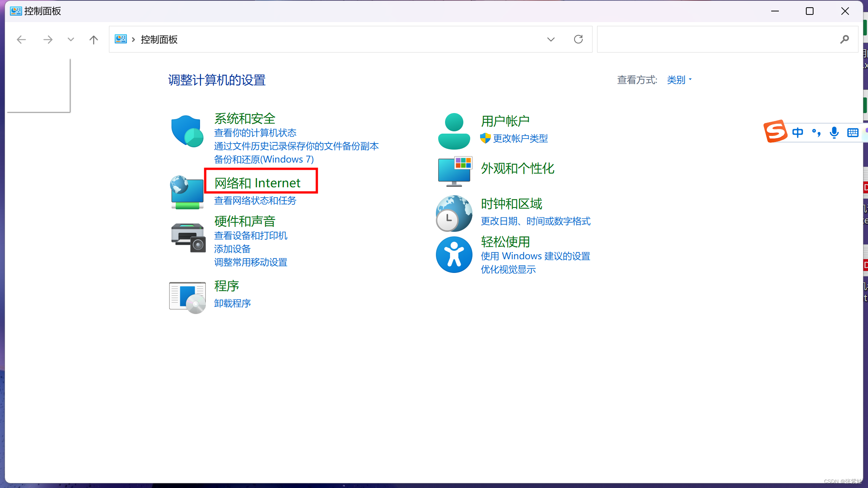Open the 网络和 Internet link
Viewport: 868px width, 488px height.
pos(257,183)
